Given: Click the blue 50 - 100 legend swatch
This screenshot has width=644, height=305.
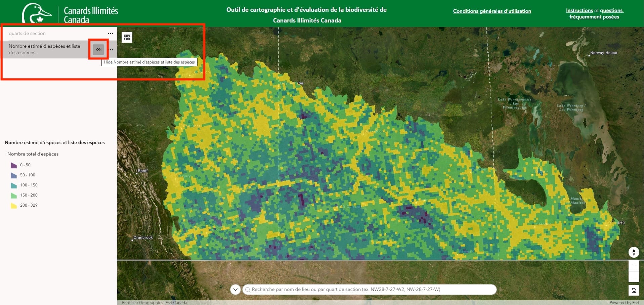Looking at the screenshot, I should [14, 175].
